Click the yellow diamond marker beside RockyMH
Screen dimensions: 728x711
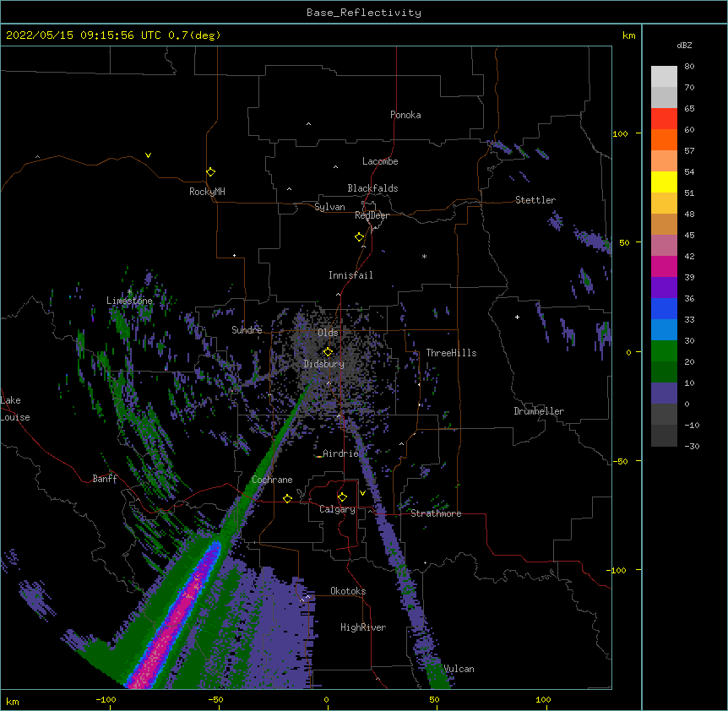211,171
